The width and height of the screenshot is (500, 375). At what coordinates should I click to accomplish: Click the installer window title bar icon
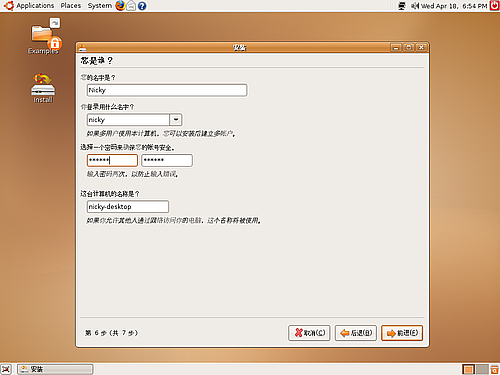pyautogui.click(x=83, y=48)
